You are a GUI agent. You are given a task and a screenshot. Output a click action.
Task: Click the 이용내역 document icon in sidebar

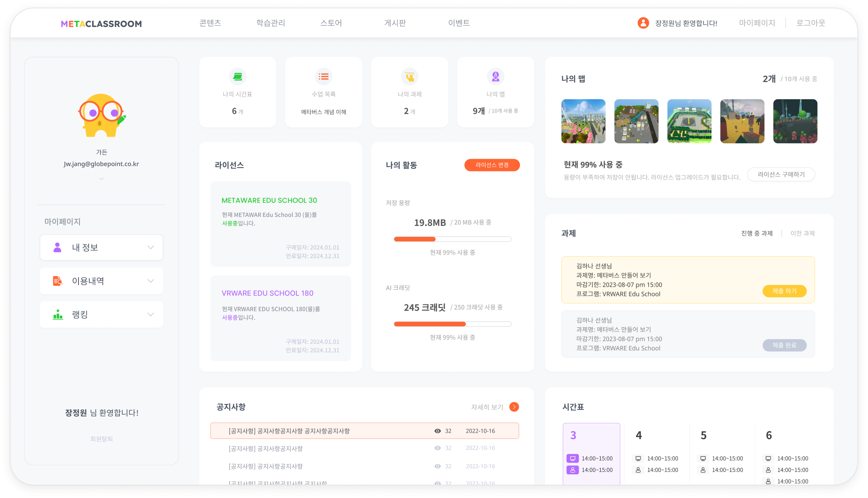click(x=58, y=281)
